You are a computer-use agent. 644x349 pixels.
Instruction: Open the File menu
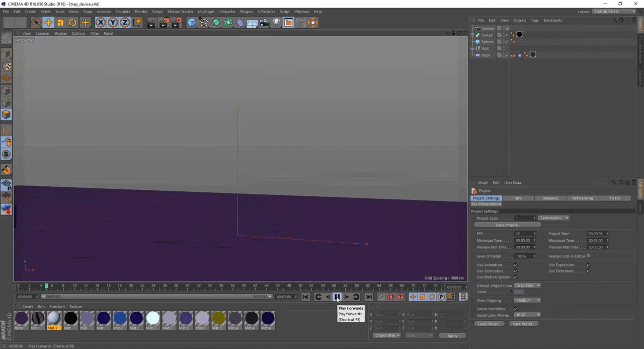[x=6, y=11]
